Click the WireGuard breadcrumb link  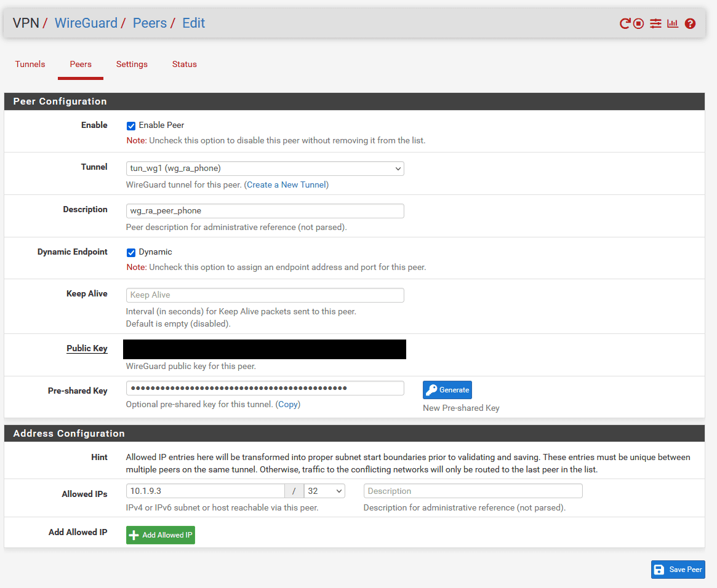[x=86, y=23]
